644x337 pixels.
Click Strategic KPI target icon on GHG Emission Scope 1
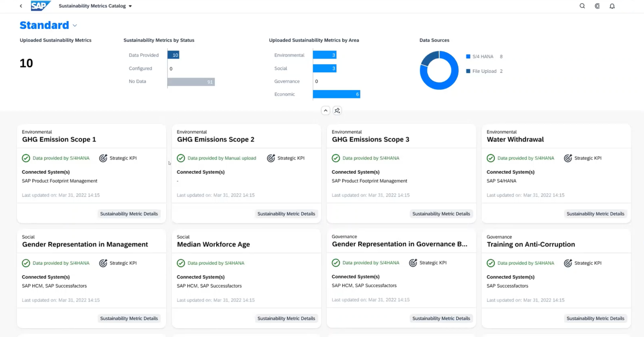pyautogui.click(x=103, y=158)
